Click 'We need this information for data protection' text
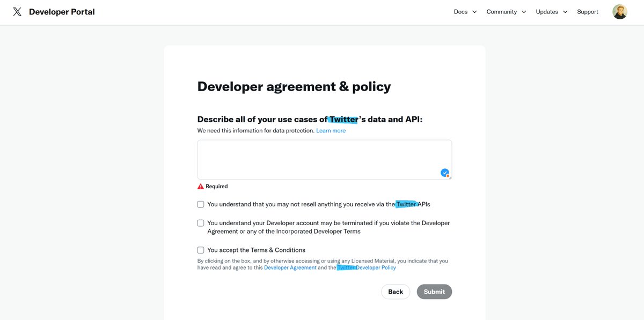Screen dimensions: 644x320 point(256,131)
